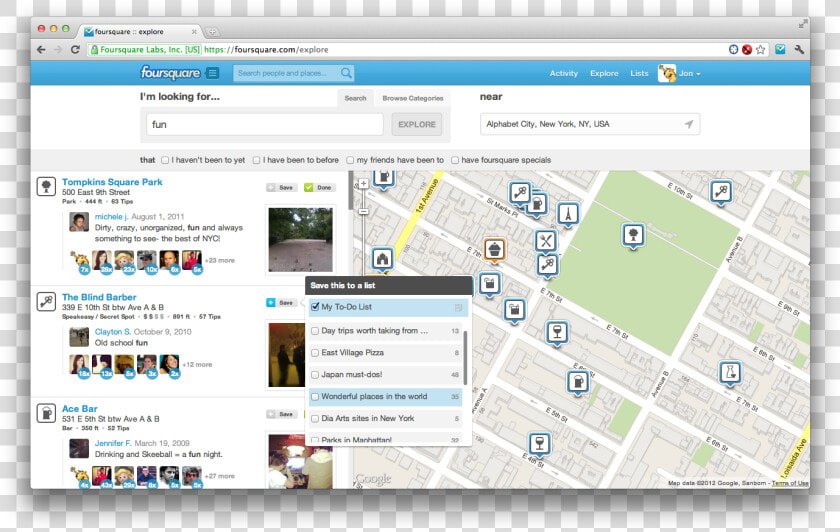Check the Wonderful places in the world list
Viewport: 840px width, 532px height.
(x=315, y=397)
